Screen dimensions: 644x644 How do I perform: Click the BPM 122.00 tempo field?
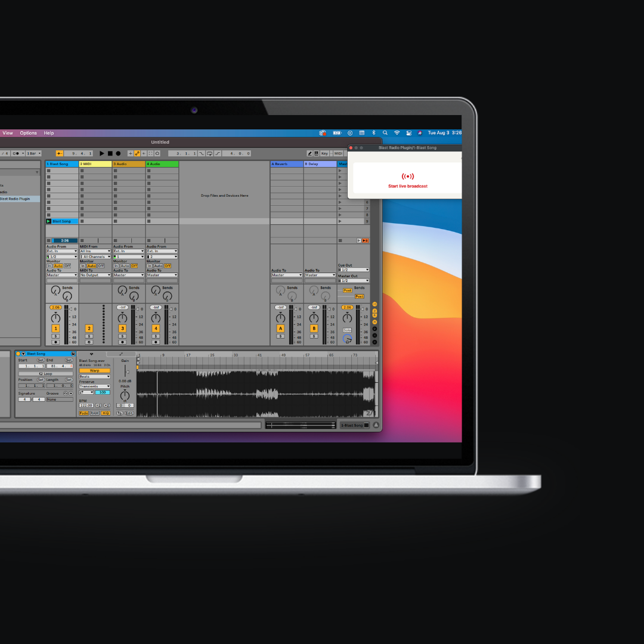click(x=86, y=405)
